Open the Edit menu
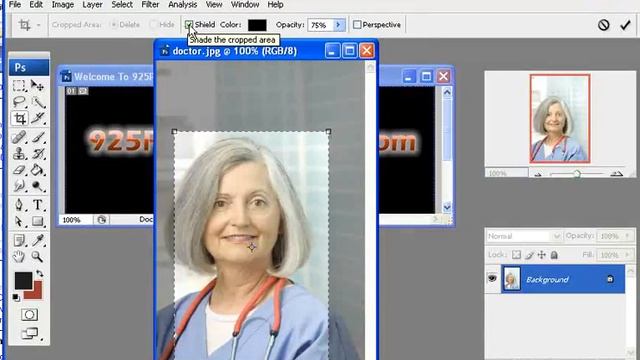640x360 pixels. pos(36,5)
